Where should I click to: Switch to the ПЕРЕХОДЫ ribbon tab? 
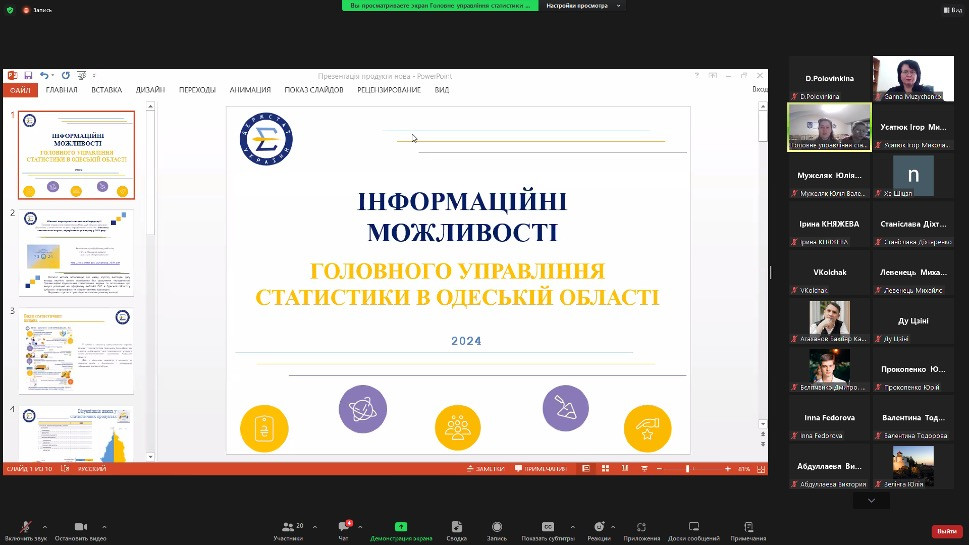[x=197, y=90]
